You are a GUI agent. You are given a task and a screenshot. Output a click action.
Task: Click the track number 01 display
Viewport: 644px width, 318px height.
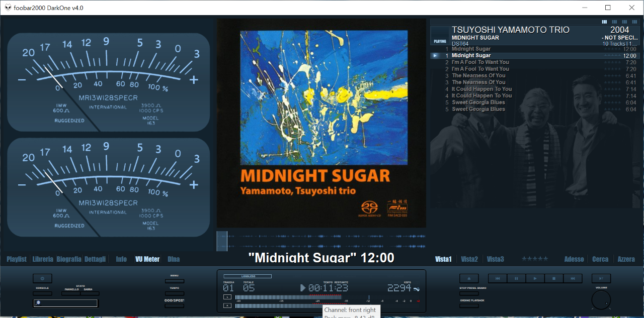tap(228, 288)
